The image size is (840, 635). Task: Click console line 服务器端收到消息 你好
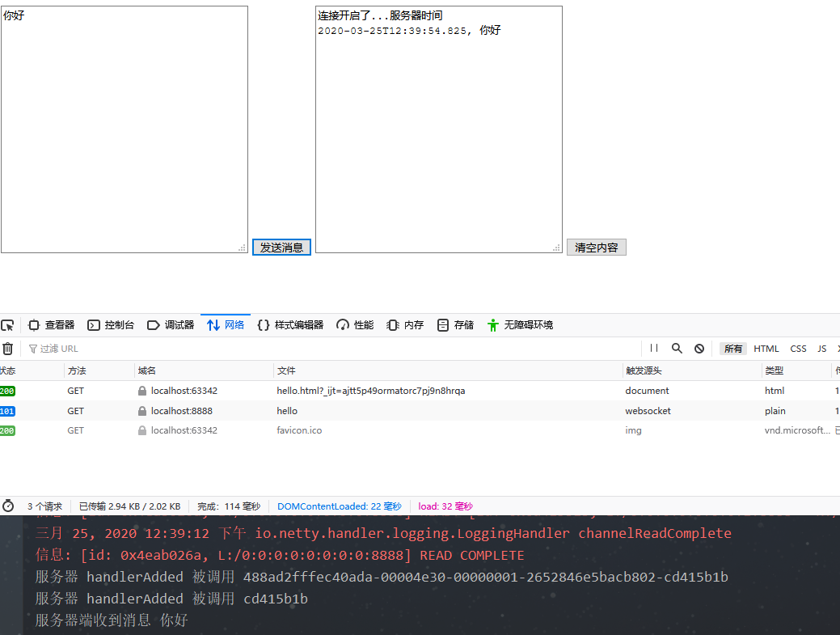coord(112,620)
